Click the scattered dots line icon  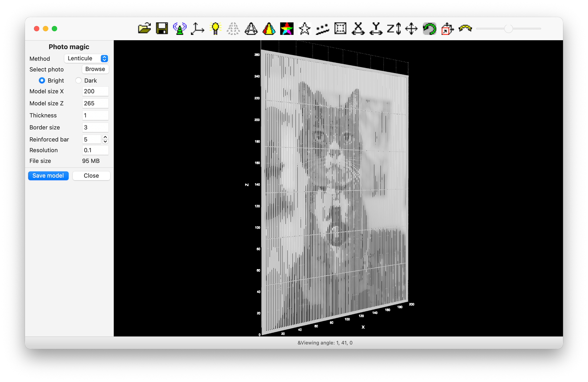(322, 29)
